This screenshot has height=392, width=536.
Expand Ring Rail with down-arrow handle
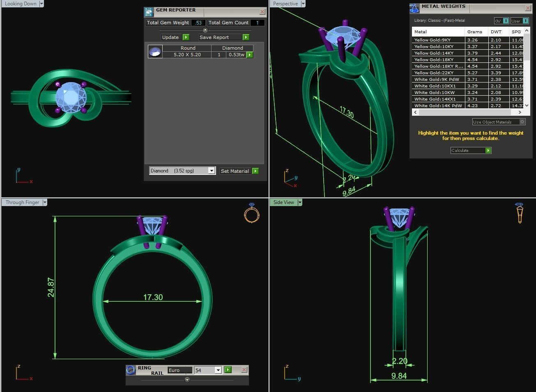pos(187,380)
